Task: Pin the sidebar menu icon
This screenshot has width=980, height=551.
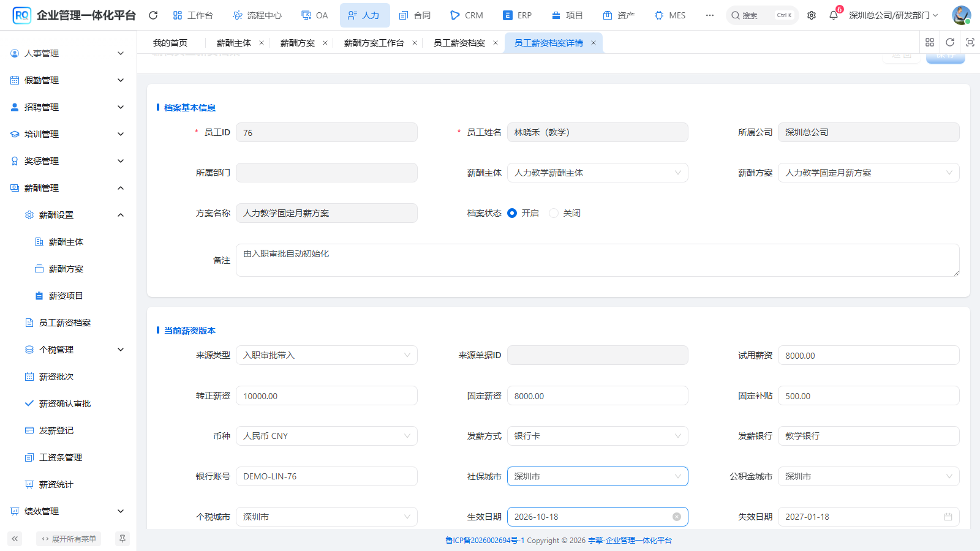Action: tap(123, 539)
